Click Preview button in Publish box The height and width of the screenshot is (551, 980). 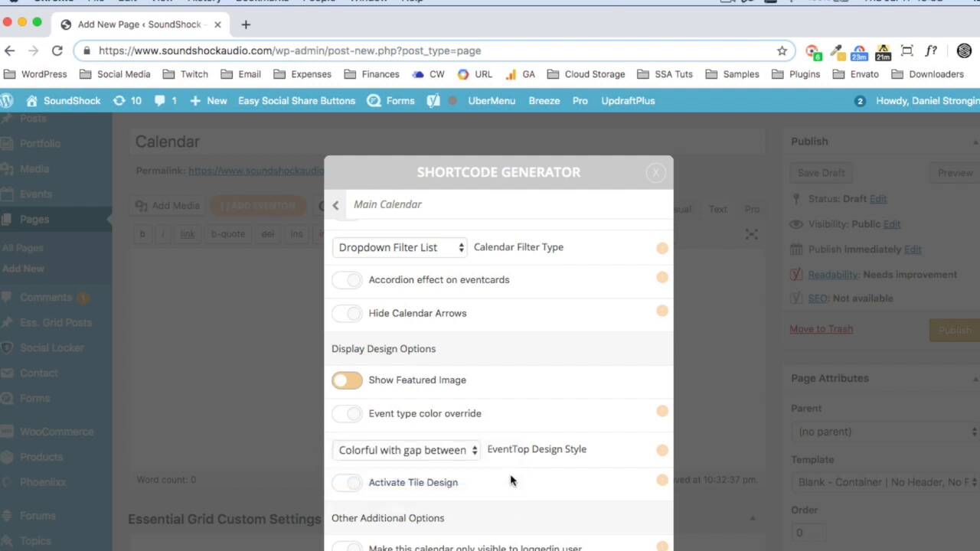click(955, 173)
